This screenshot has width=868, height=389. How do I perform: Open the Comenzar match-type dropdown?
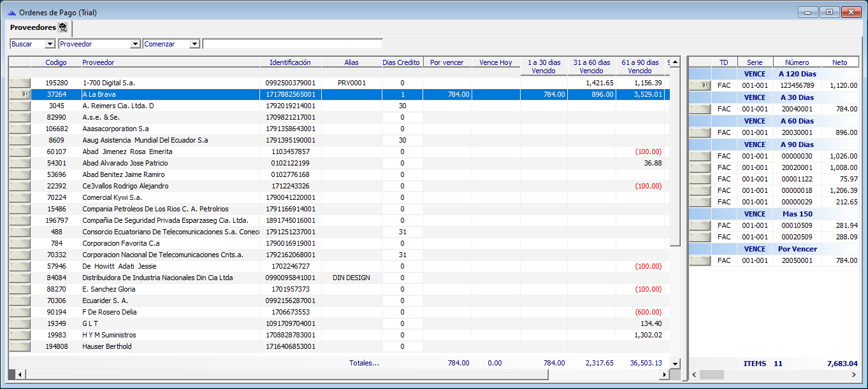[x=194, y=44]
